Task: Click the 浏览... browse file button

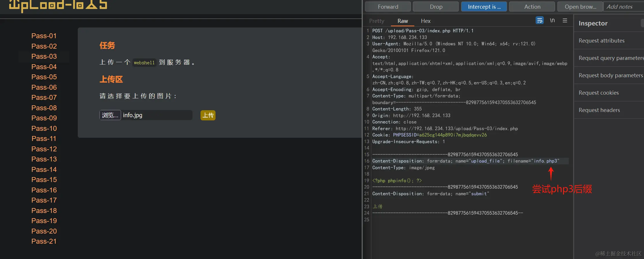Action: [x=110, y=115]
